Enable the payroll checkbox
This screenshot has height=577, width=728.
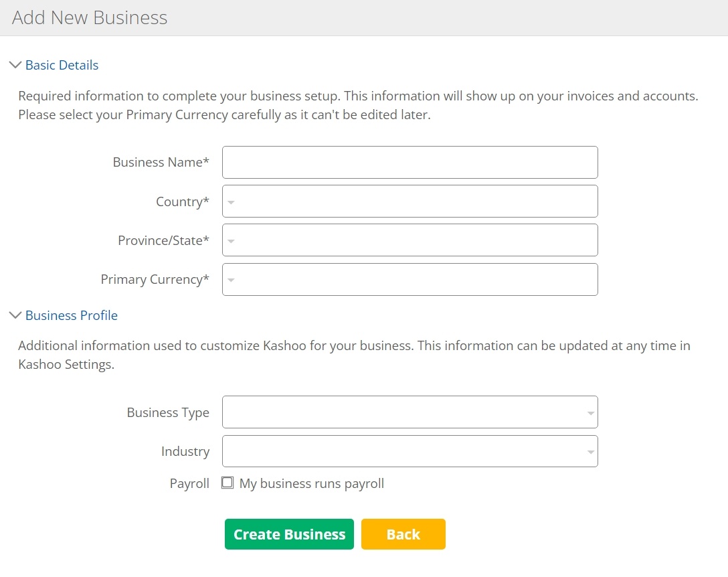tap(227, 483)
